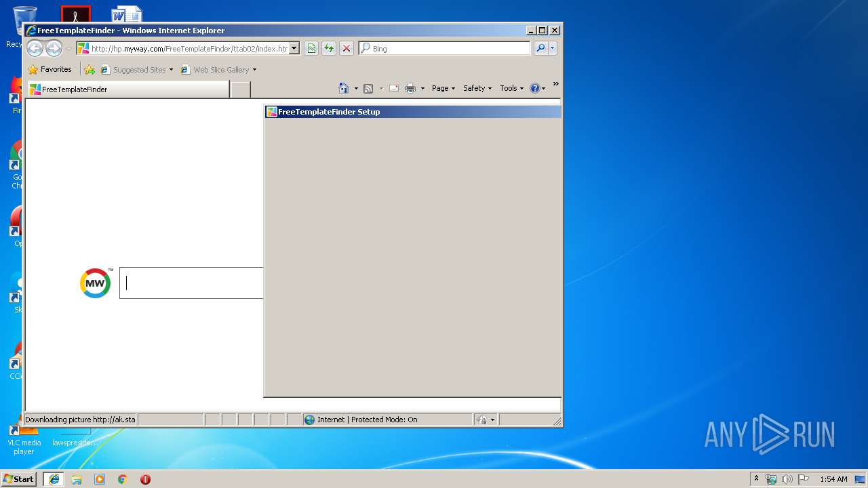Viewport: 868px width, 488px height.
Task: Click the 'Downloading picture' status bar text
Action: [x=80, y=420]
